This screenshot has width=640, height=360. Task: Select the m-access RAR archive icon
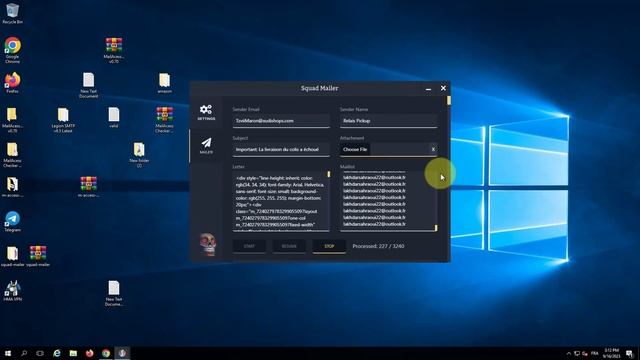pos(89,187)
